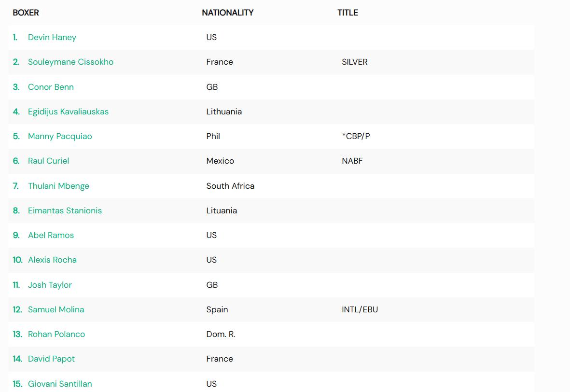Follow the Josh Taylor boxer link
This screenshot has width=570, height=392.
point(50,285)
